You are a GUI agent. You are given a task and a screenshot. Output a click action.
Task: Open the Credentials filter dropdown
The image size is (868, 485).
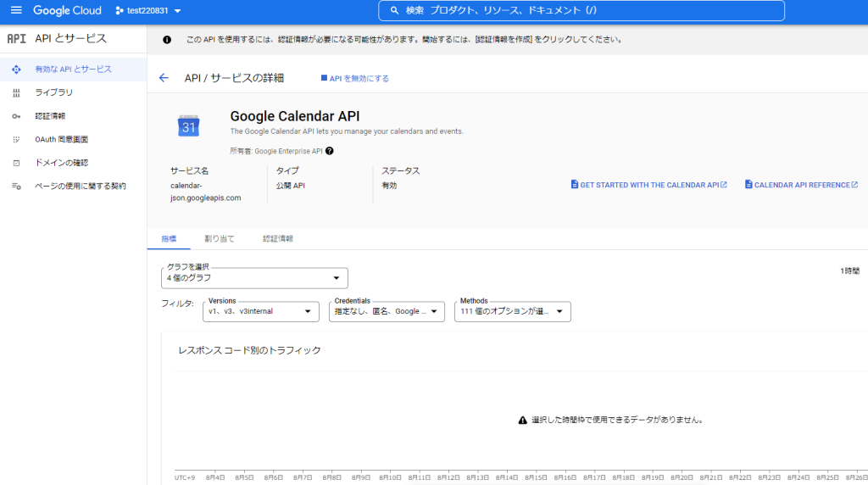tap(387, 311)
